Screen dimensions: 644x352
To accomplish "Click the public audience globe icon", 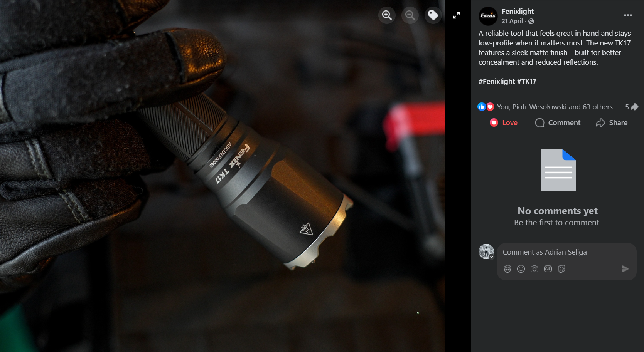I will (x=531, y=21).
